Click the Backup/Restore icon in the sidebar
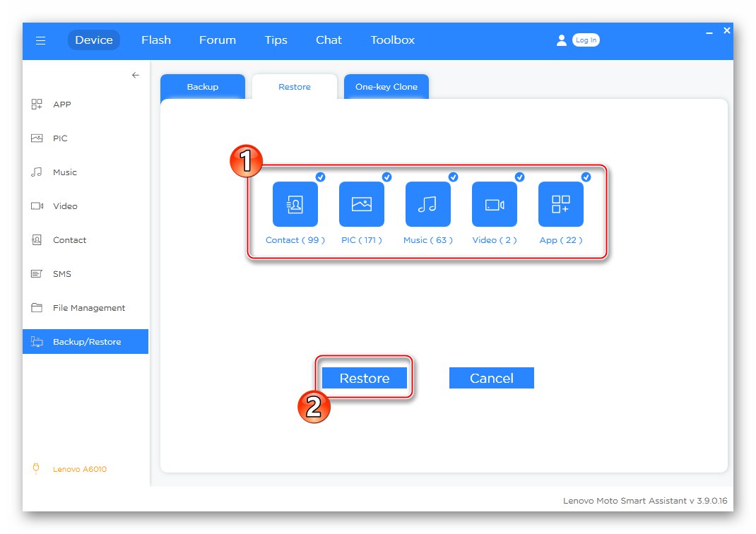 37,342
